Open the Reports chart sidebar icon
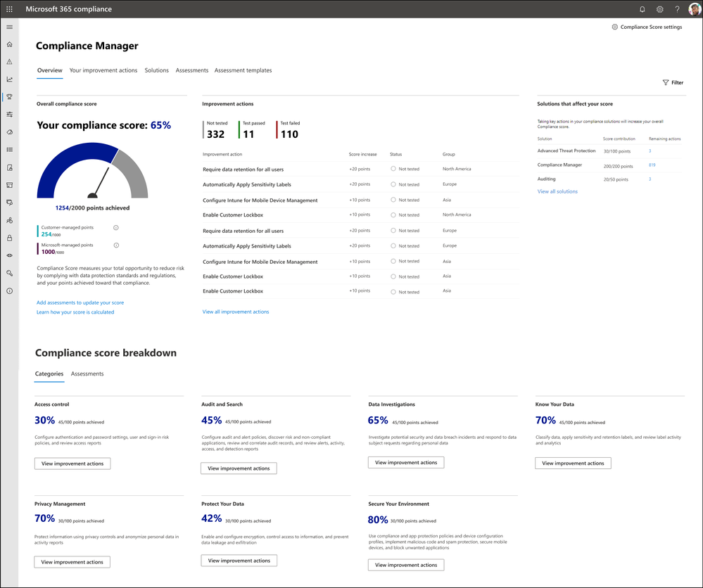The height and width of the screenshot is (588, 703). click(x=9, y=79)
